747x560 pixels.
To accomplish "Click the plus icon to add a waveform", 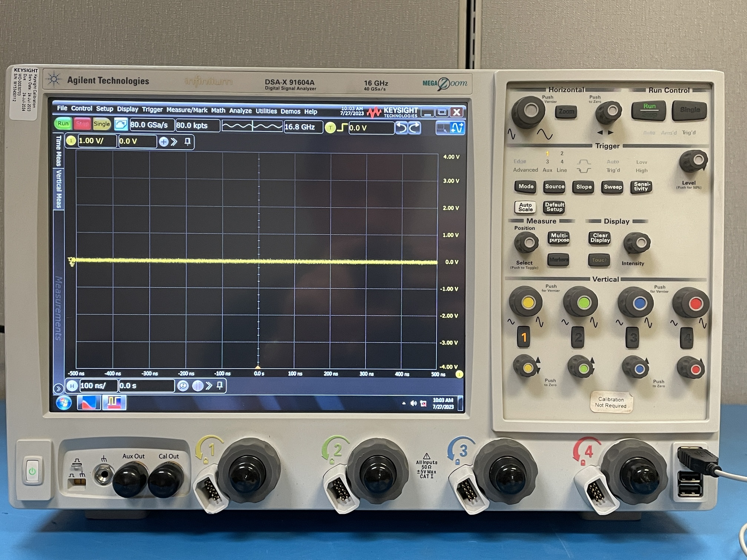I will (164, 141).
